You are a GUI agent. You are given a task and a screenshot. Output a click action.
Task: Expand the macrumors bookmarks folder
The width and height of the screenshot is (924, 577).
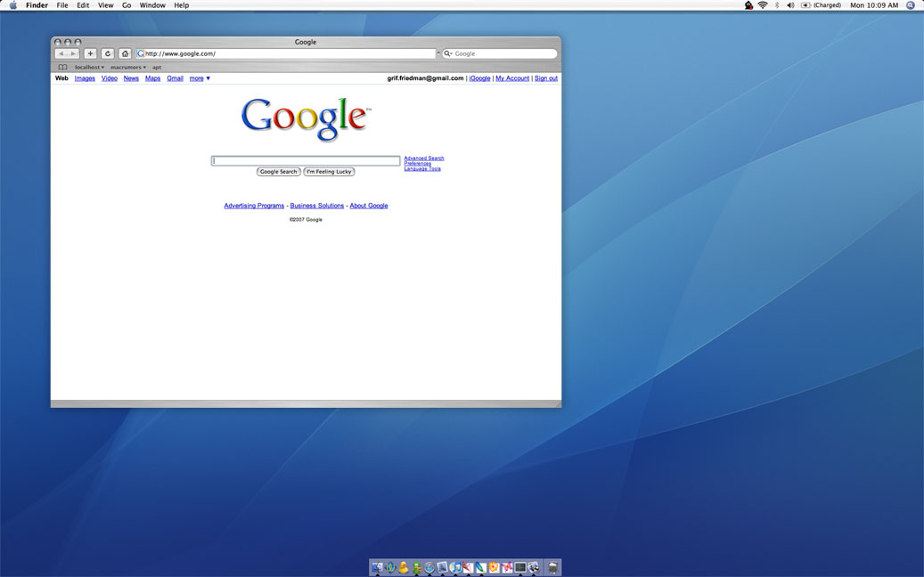pos(128,67)
